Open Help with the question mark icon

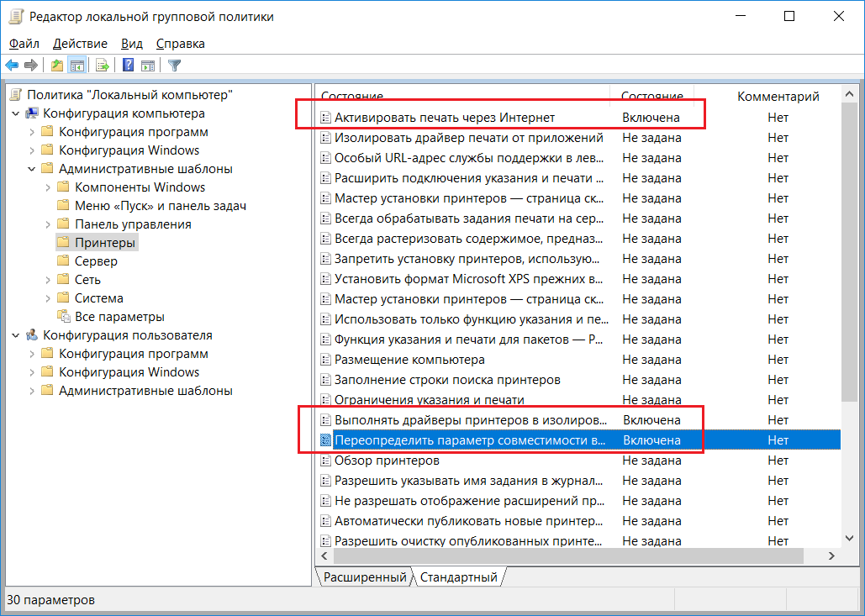[128, 66]
